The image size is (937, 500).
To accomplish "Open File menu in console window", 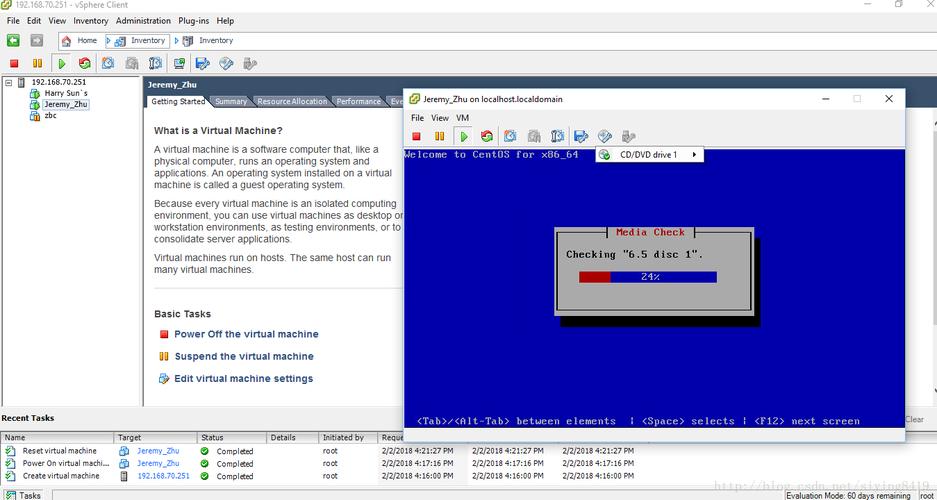I will point(417,118).
